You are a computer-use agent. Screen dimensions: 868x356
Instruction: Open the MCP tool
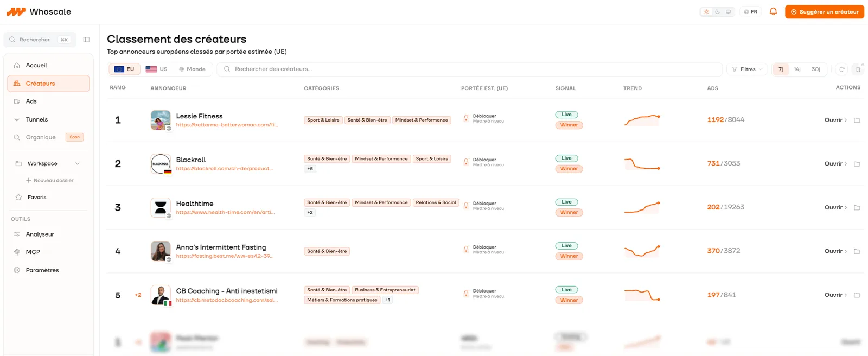48,252
